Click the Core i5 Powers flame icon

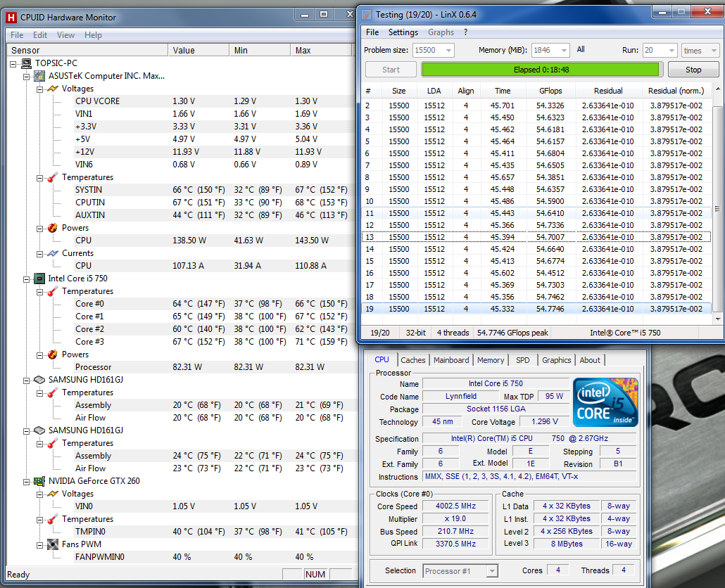point(53,354)
